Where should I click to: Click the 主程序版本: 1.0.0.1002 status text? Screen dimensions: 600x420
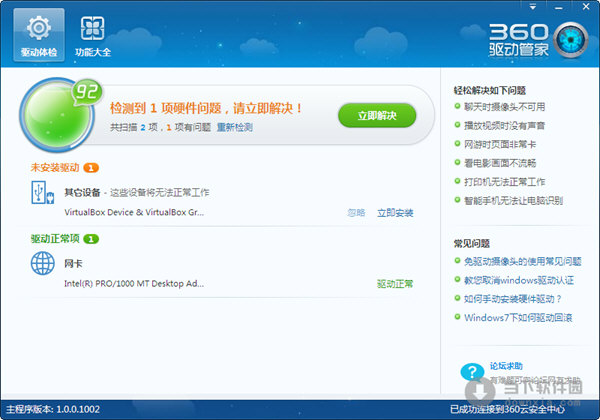click(x=53, y=409)
